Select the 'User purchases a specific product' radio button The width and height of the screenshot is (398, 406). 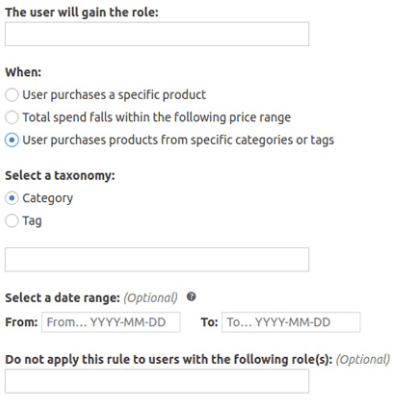[x=12, y=95]
